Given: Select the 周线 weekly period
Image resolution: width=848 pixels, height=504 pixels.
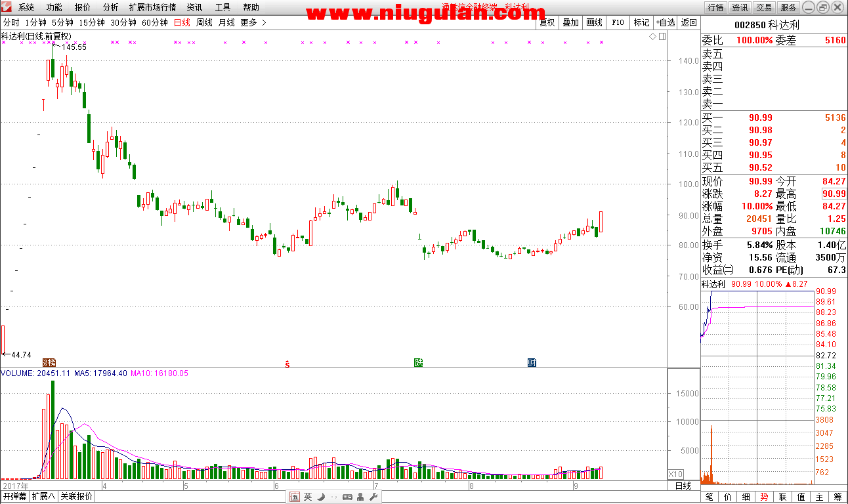Looking at the screenshot, I should point(204,22).
